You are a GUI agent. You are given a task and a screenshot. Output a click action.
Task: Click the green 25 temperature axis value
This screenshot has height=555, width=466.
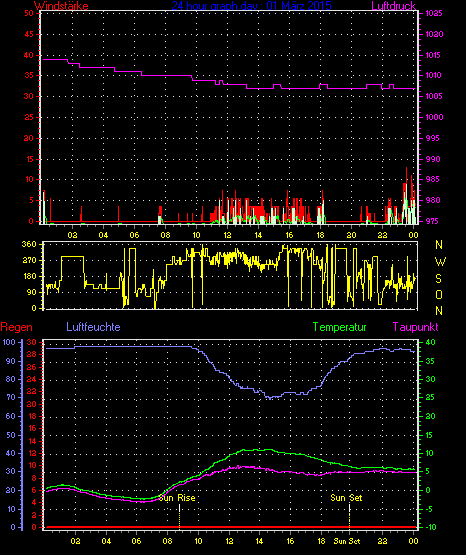click(430, 397)
